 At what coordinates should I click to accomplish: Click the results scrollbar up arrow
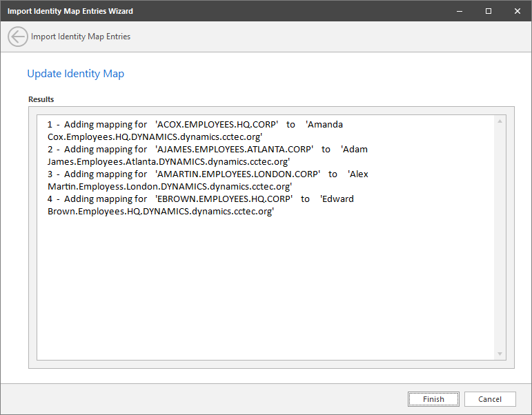(x=500, y=121)
